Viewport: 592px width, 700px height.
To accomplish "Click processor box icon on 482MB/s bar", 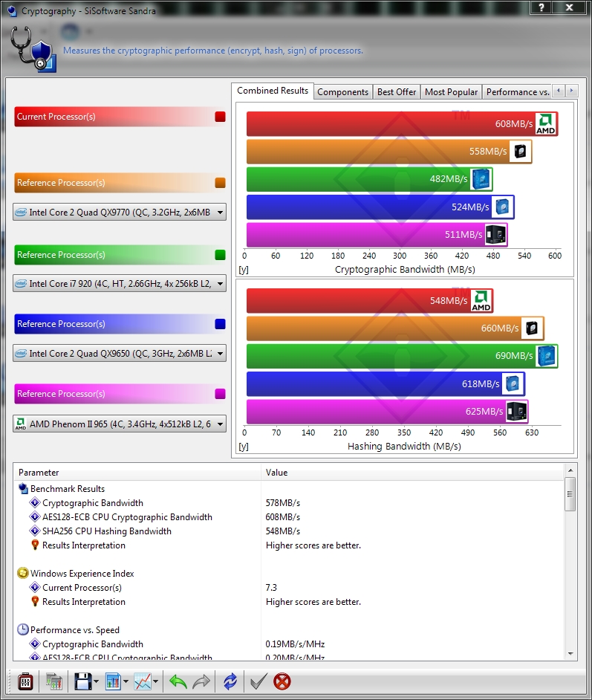I will (481, 179).
